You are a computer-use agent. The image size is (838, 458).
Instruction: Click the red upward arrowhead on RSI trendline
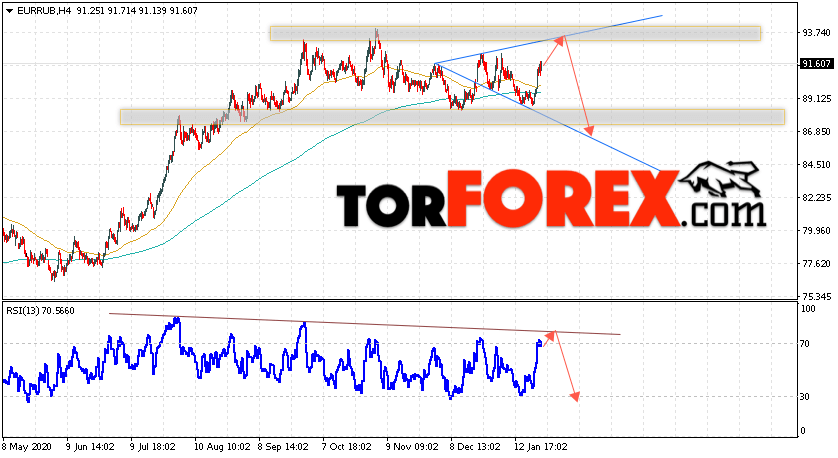(553, 335)
